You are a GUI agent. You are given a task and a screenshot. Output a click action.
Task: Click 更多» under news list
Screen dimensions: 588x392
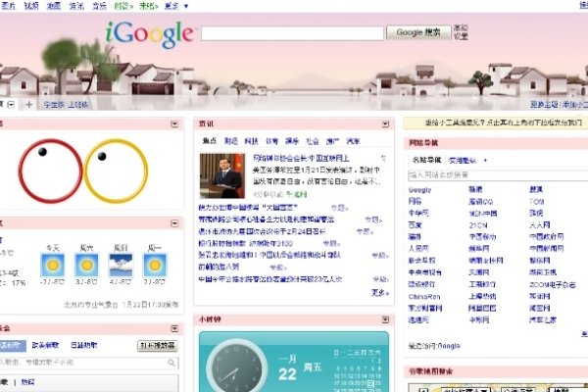coord(380,293)
